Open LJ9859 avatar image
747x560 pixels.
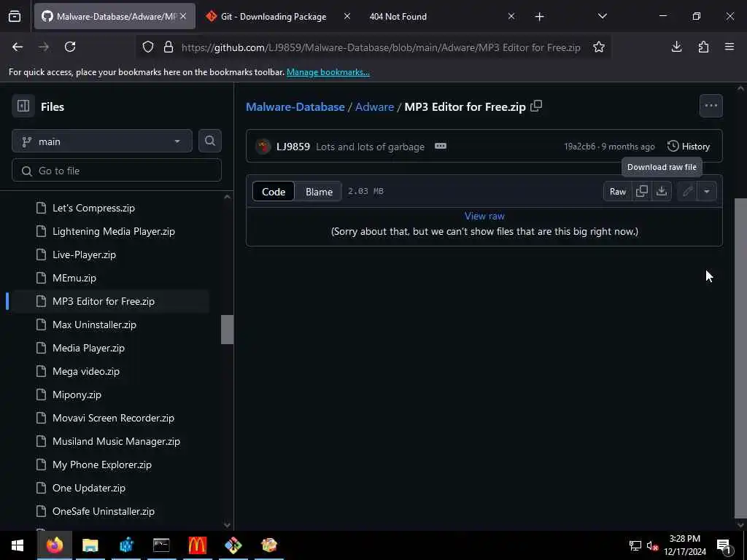263,146
